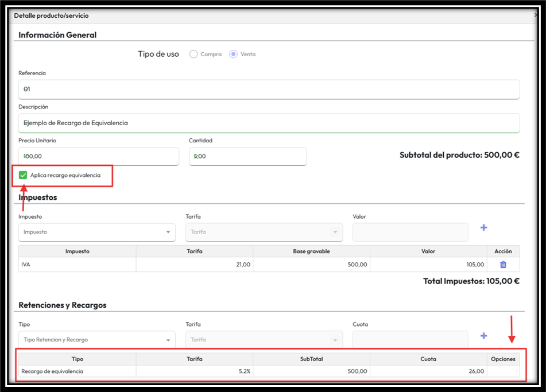Click the Cuota field in Retenciones
546x392 pixels.
coord(410,339)
